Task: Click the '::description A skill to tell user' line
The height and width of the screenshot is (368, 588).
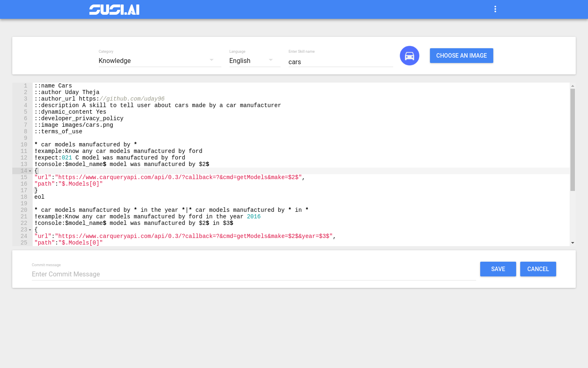Action: [x=158, y=105]
